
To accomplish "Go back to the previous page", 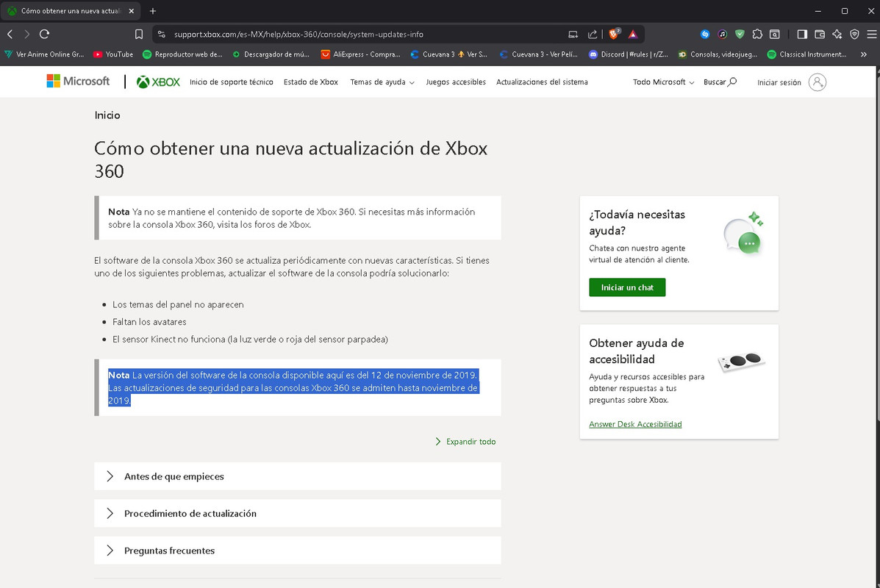I will pyautogui.click(x=10, y=35).
